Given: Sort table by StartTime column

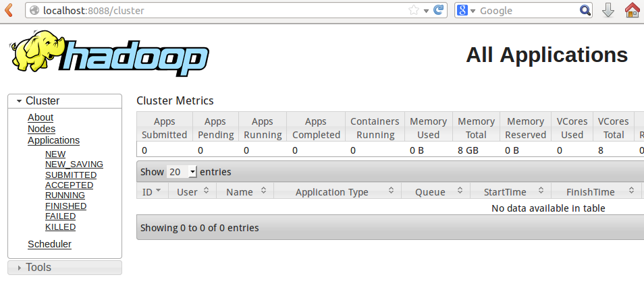Looking at the screenshot, I should click(x=511, y=191).
